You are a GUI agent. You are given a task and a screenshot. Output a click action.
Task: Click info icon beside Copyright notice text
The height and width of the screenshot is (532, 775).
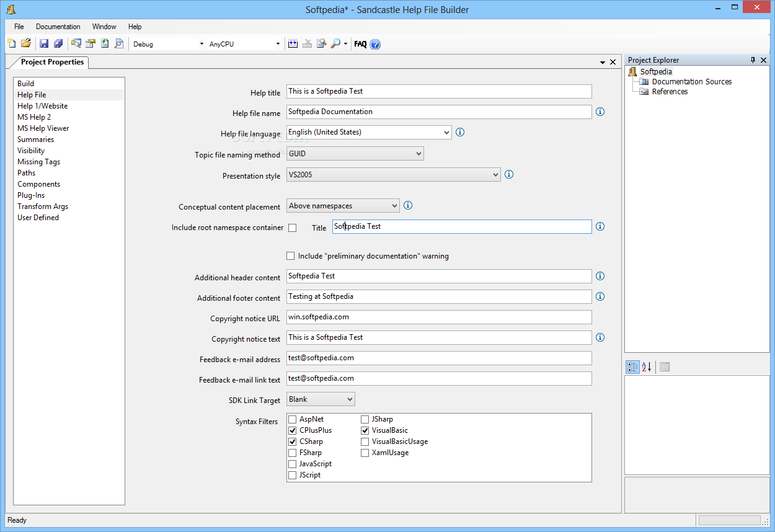600,337
